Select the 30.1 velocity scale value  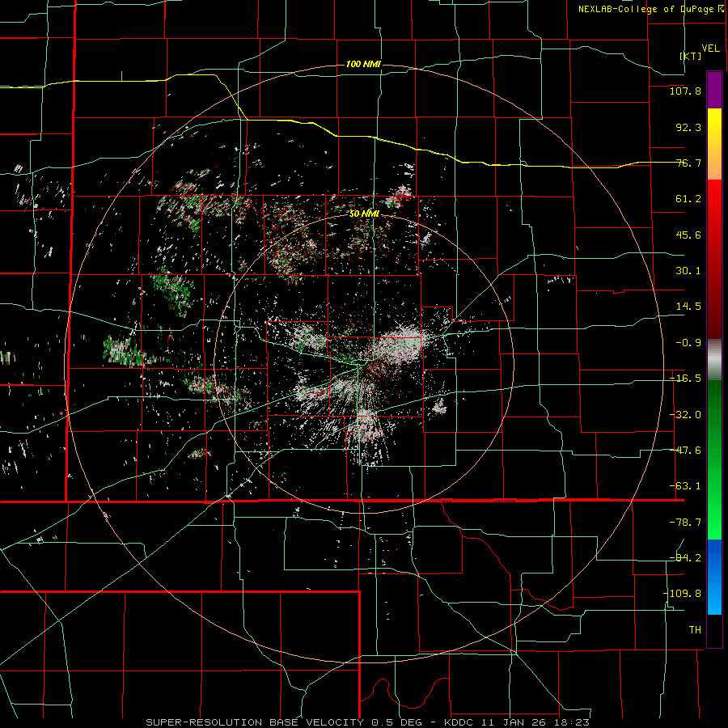pos(688,271)
